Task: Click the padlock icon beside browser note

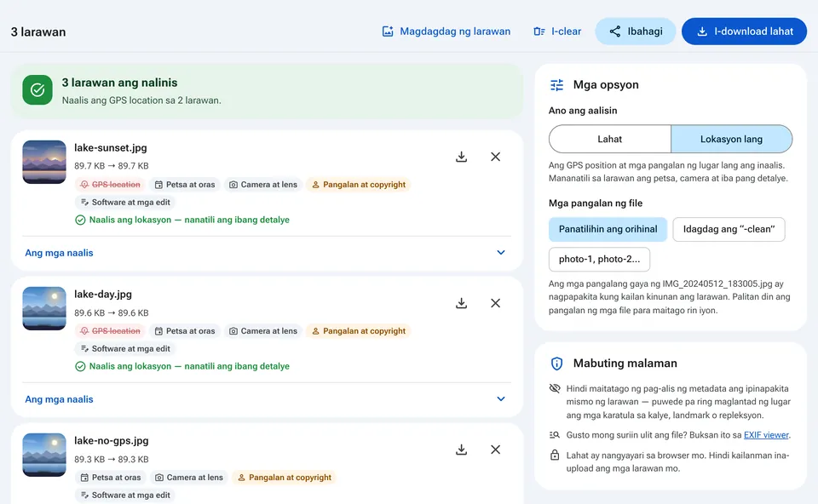Action: click(x=555, y=455)
